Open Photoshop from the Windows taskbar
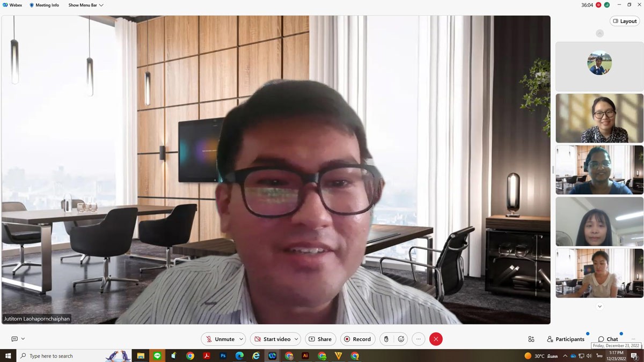This screenshot has width=644, height=362. pos(223,356)
